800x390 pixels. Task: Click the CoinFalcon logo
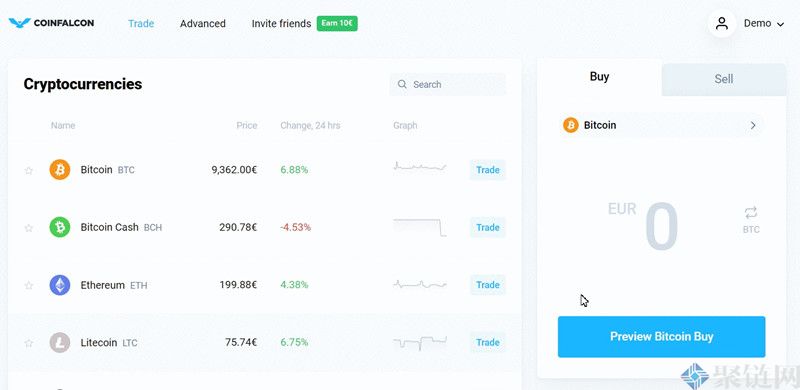coord(51,23)
